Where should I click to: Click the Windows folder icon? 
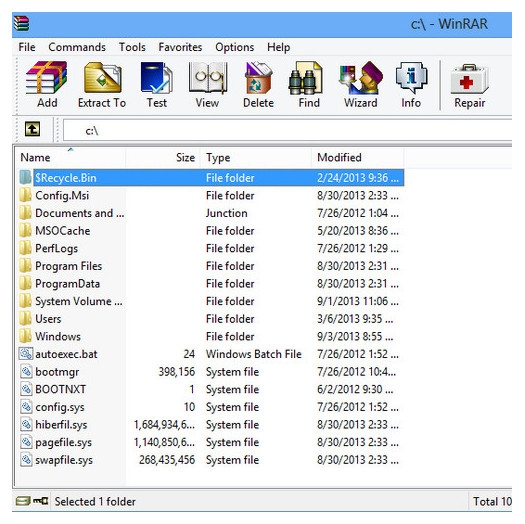25,336
